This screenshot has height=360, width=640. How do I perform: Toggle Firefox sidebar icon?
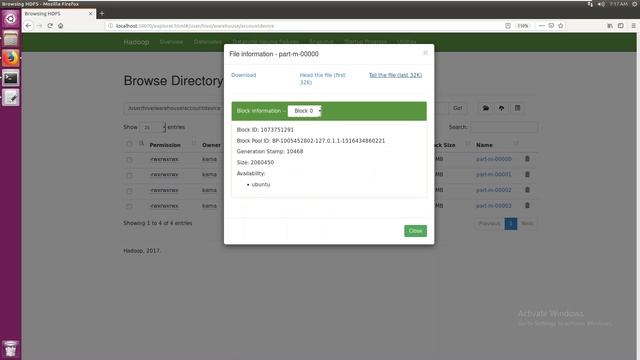coord(621,26)
